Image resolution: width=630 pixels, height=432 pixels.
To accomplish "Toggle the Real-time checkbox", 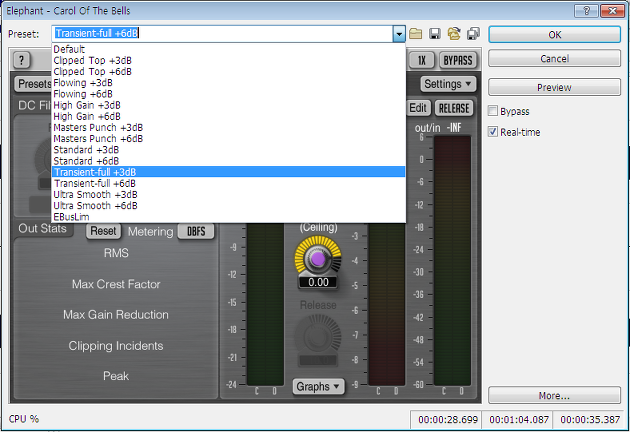I will click(x=493, y=132).
